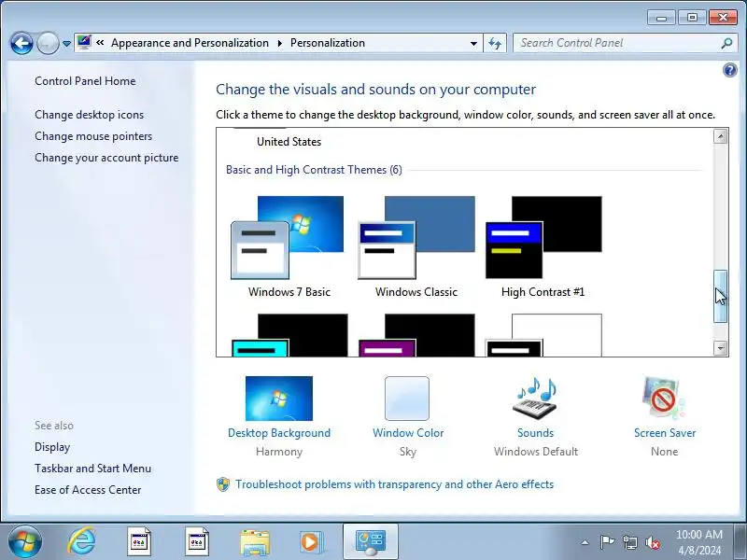Click the search magnifier icon
747x560 pixels.
tap(726, 43)
